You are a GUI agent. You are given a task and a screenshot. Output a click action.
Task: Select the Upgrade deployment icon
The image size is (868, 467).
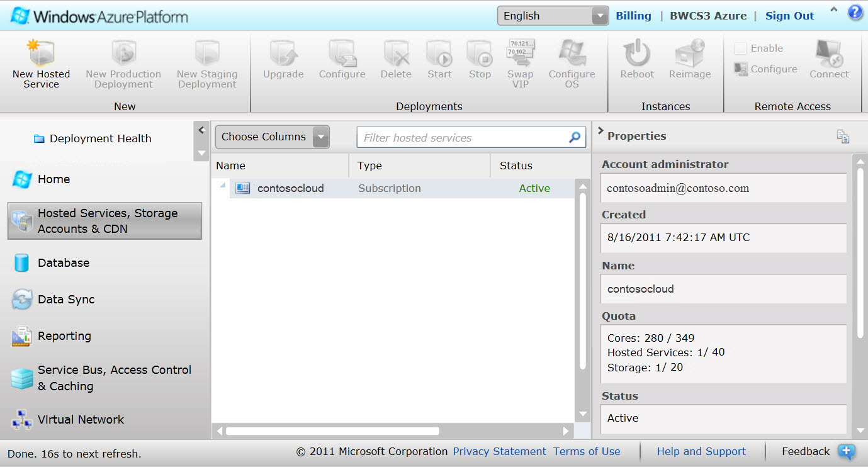click(x=283, y=53)
